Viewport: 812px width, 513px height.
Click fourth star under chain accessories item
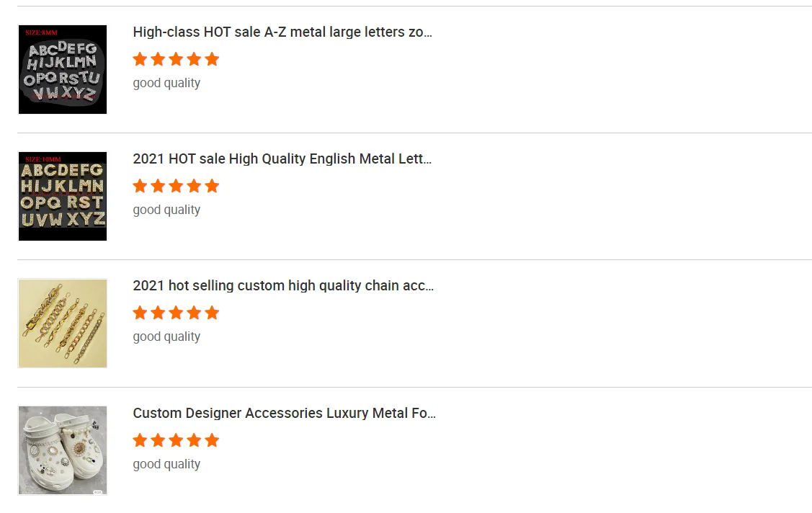coord(194,313)
